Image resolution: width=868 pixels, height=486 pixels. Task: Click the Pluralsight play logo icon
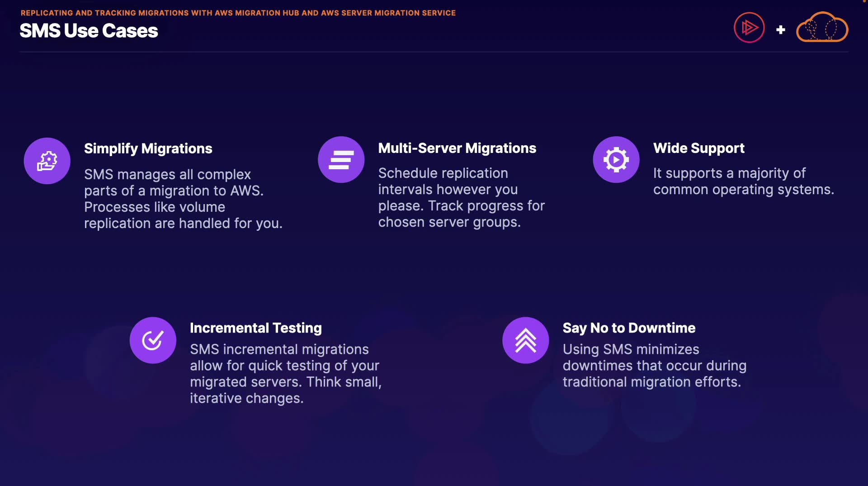click(749, 28)
